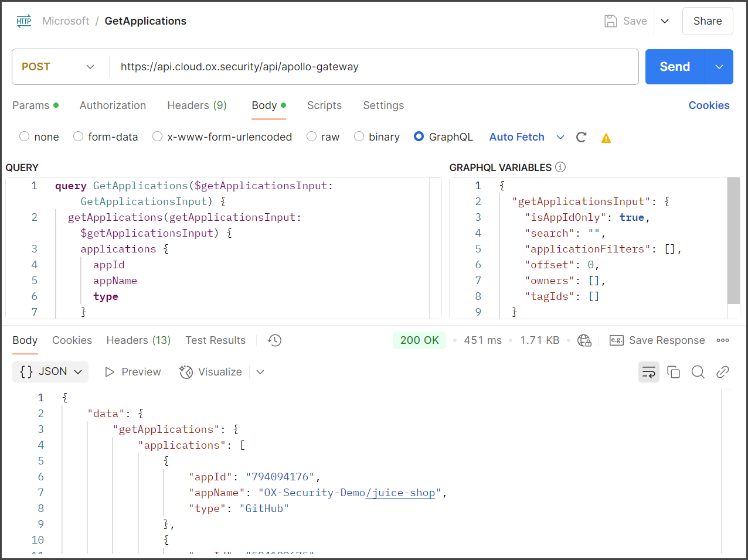Click the GraphQL Variables info icon
Screen dimensions: 748x560
560,168
